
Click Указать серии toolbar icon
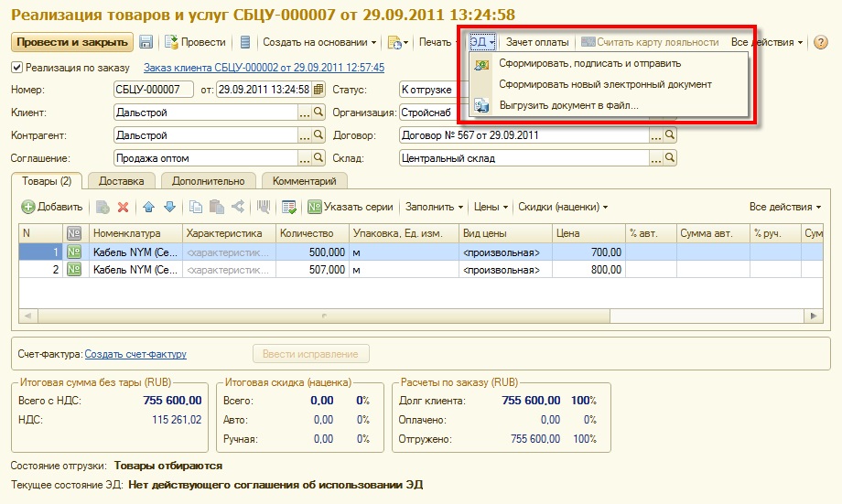coord(351,208)
